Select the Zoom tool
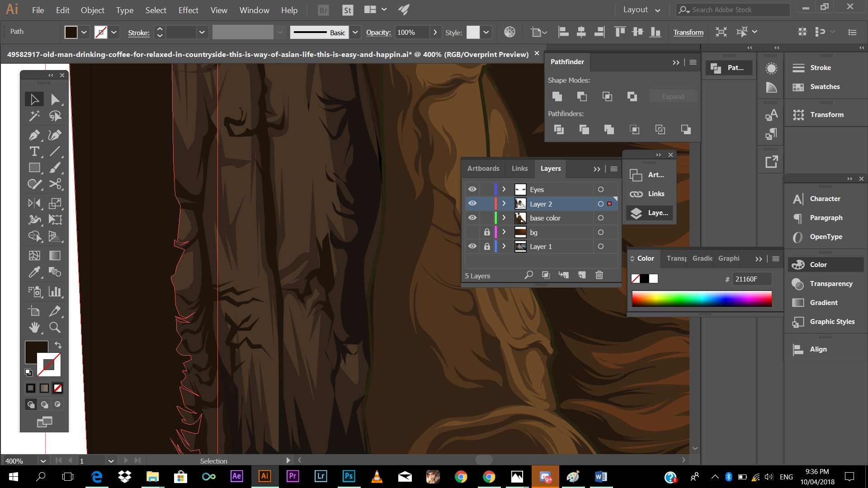 pyautogui.click(x=55, y=327)
